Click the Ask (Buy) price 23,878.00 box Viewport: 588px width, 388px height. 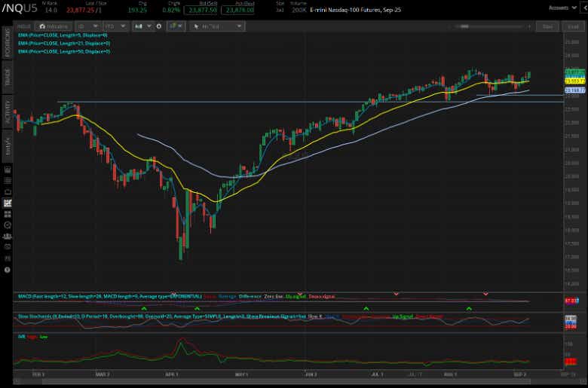tap(237, 10)
